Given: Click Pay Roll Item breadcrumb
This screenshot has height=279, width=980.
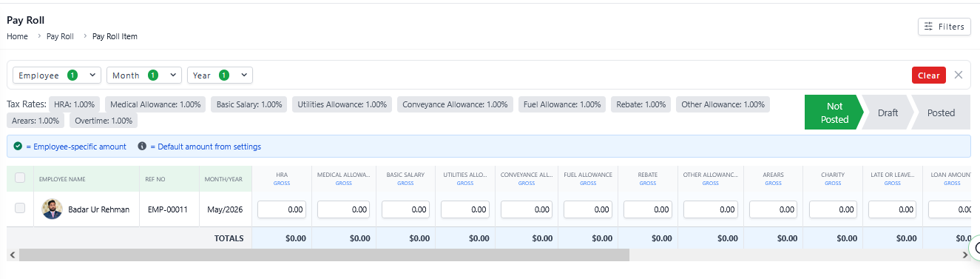Looking at the screenshot, I should click(115, 36).
